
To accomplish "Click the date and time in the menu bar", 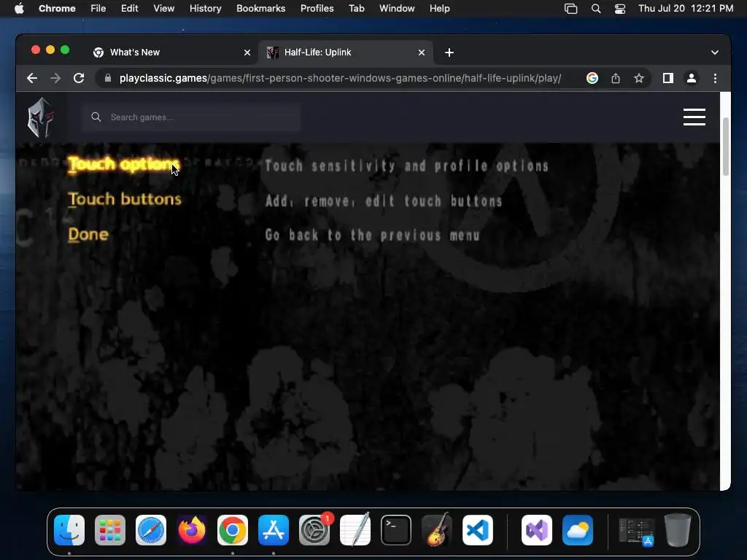I will coord(686,9).
